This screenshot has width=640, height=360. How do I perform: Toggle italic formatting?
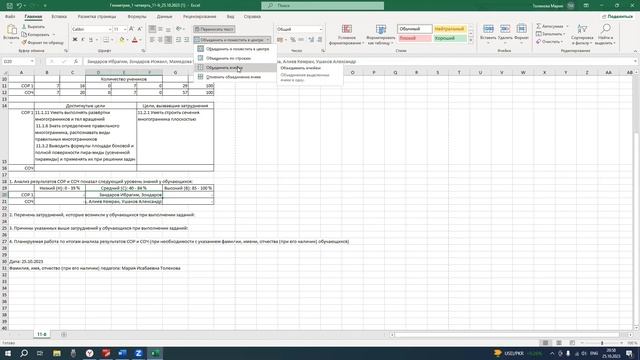(x=83, y=40)
